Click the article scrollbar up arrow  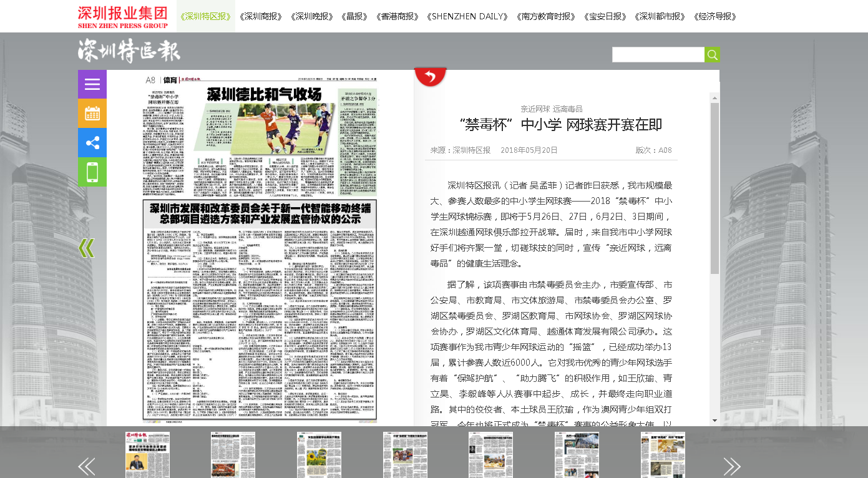pyautogui.click(x=714, y=97)
